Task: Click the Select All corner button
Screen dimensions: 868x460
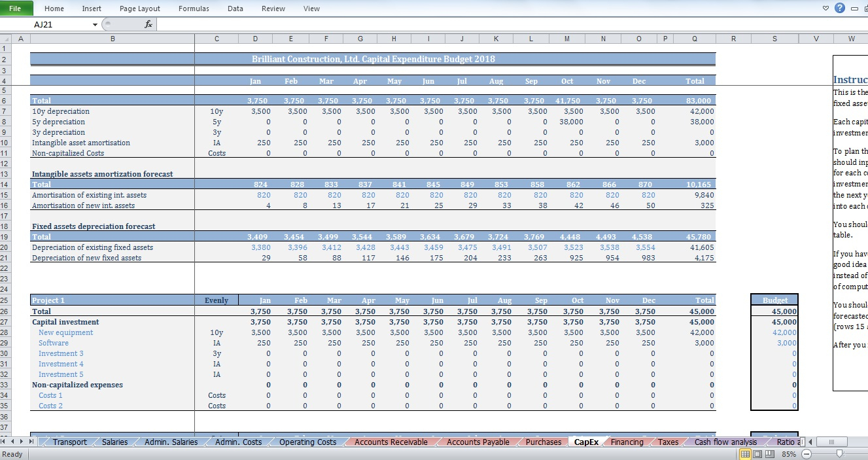Action: 6,39
